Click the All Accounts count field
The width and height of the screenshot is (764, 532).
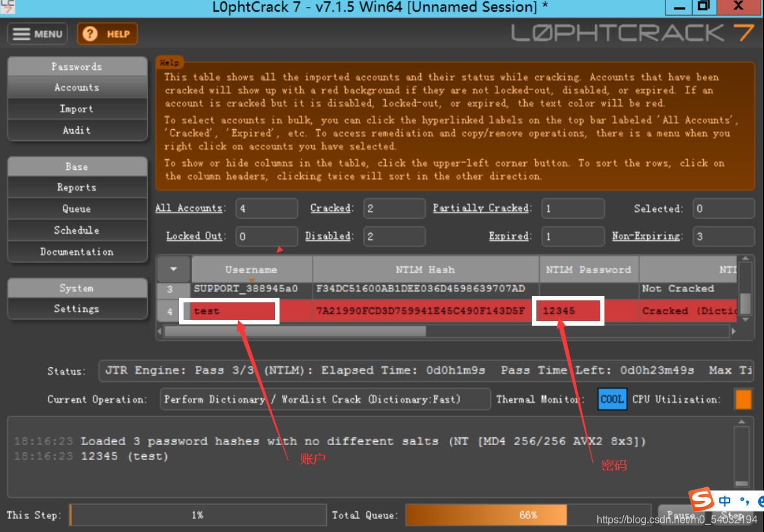(267, 209)
